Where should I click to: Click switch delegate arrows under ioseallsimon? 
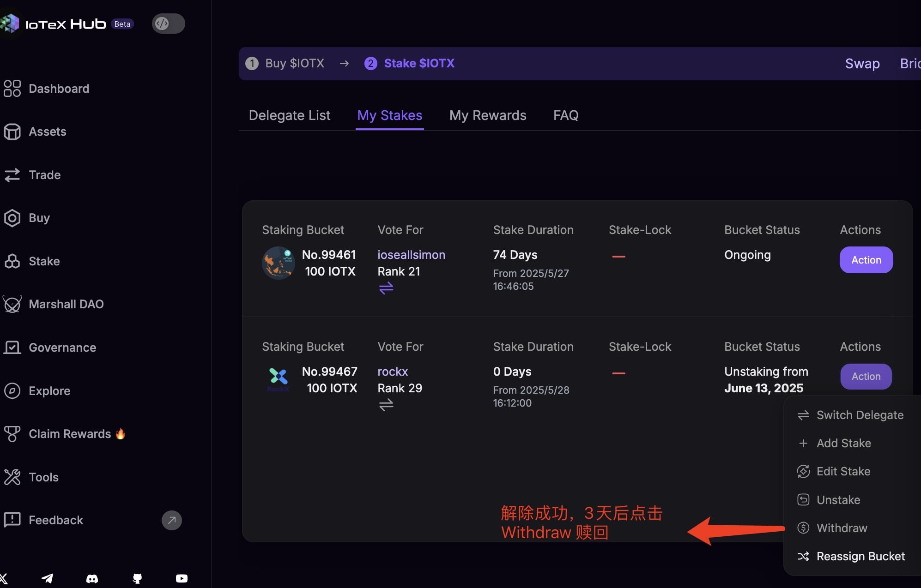386,288
